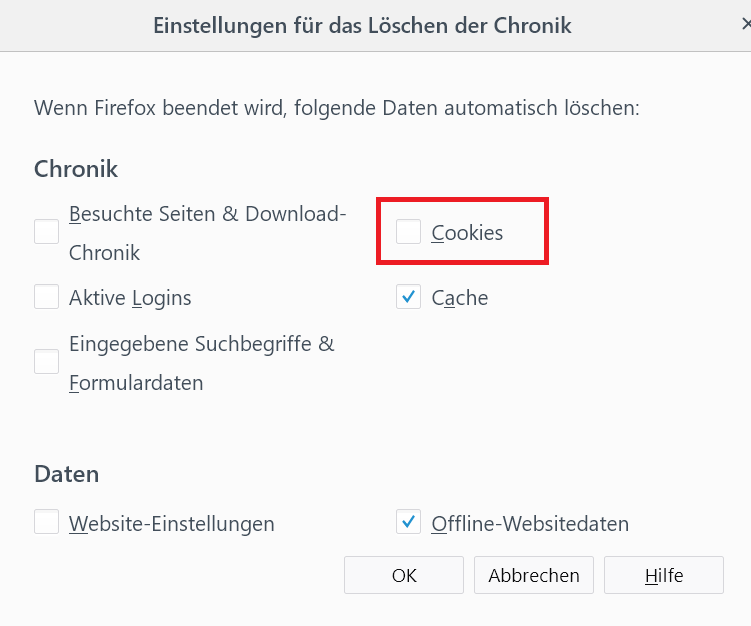
Task: Tick the Cookies checkbox
Action: 408,232
